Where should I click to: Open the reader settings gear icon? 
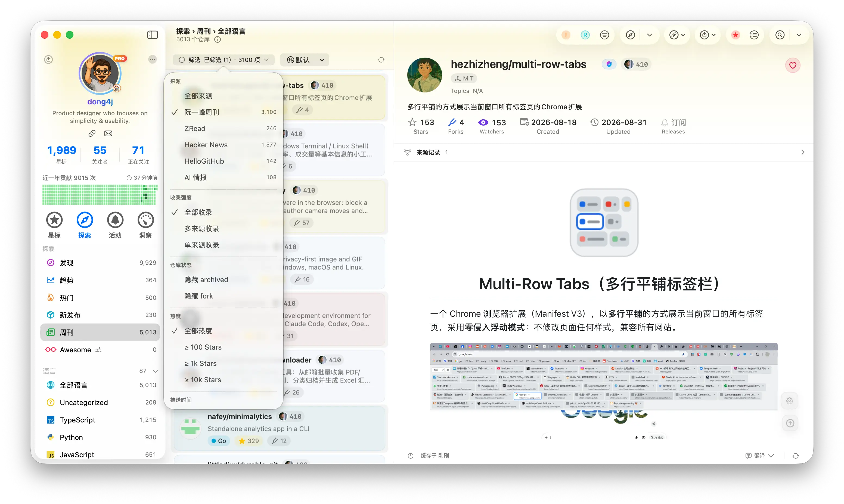point(790,401)
